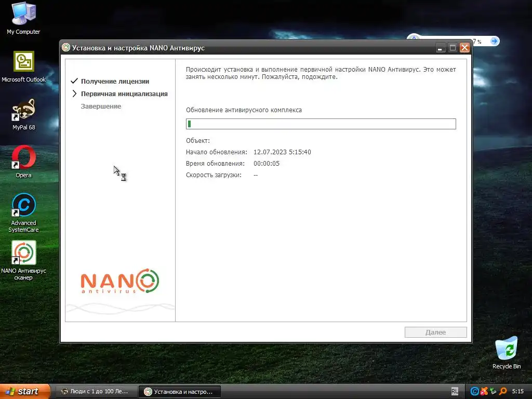
Task: Minimize the NANO installer window
Action: [440, 48]
